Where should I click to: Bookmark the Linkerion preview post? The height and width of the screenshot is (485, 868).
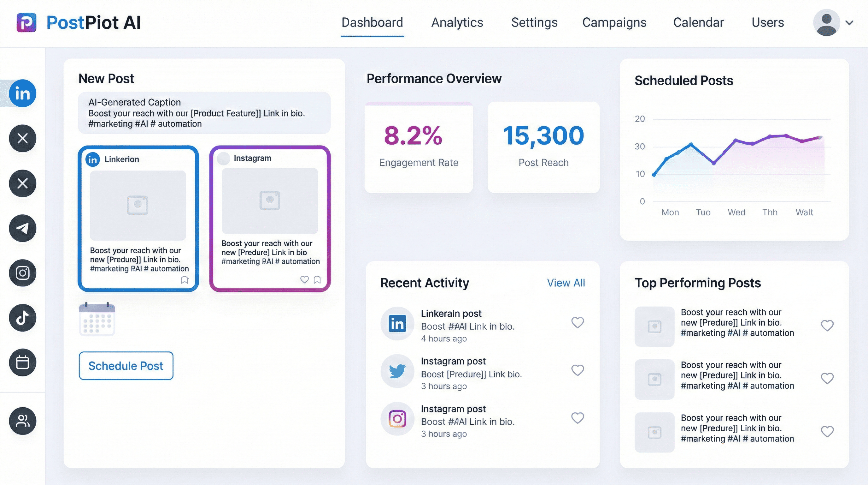click(x=185, y=280)
